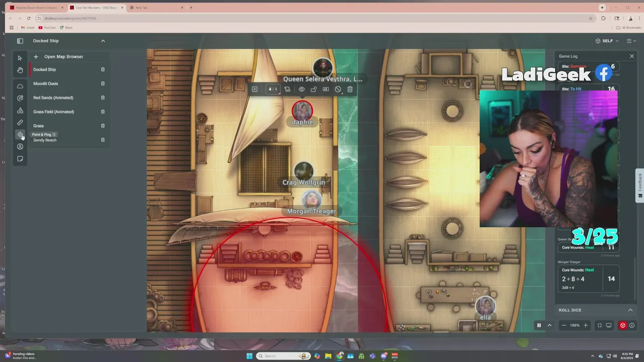The height and width of the screenshot is (362, 644).
Task: Zoom out with the minus button
Action: [x=563, y=325]
